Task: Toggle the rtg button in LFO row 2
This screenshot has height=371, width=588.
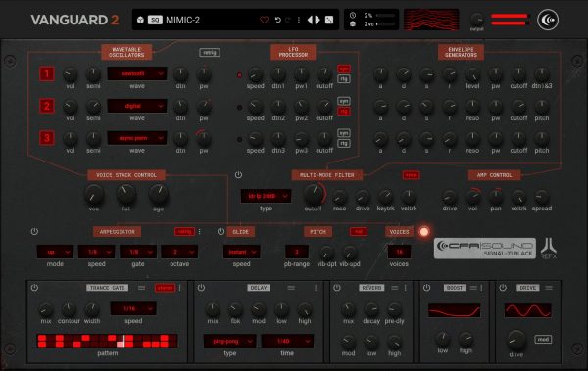Action: tap(344, 112)
